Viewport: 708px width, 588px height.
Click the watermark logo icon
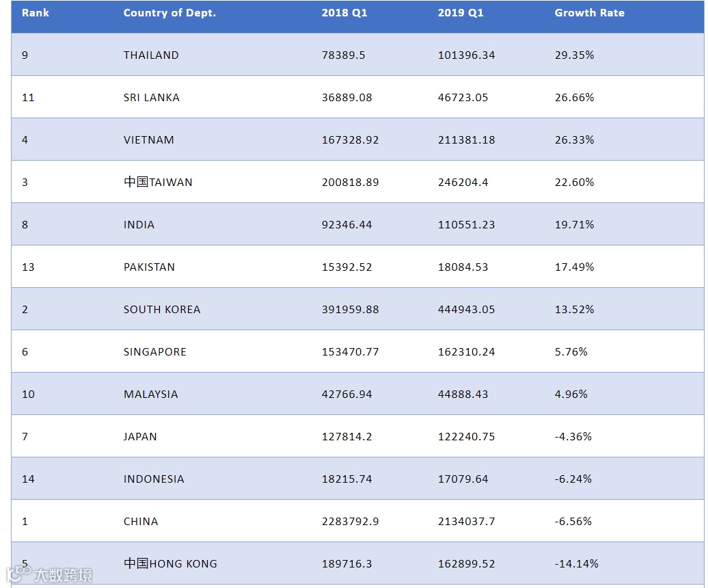pos(18,574)
